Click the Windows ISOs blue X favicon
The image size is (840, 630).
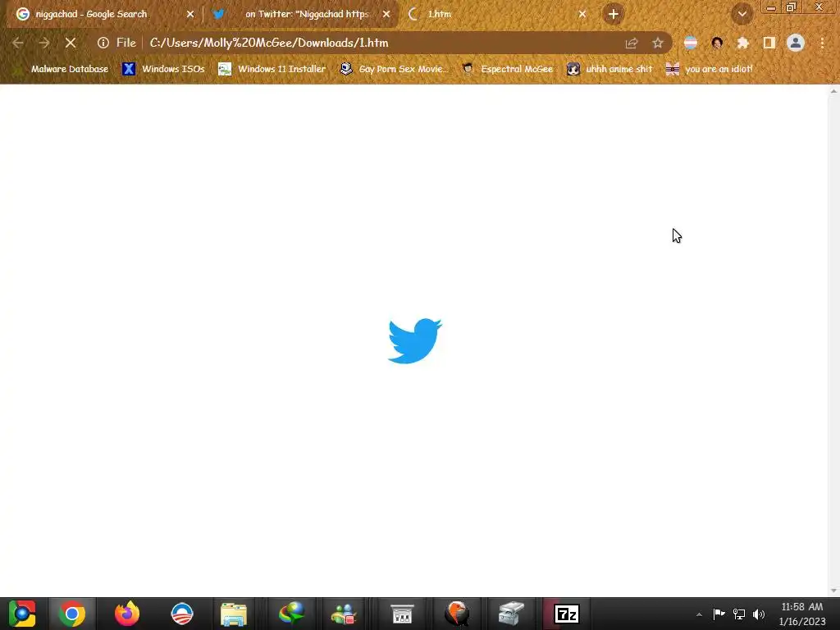[129, 69]
